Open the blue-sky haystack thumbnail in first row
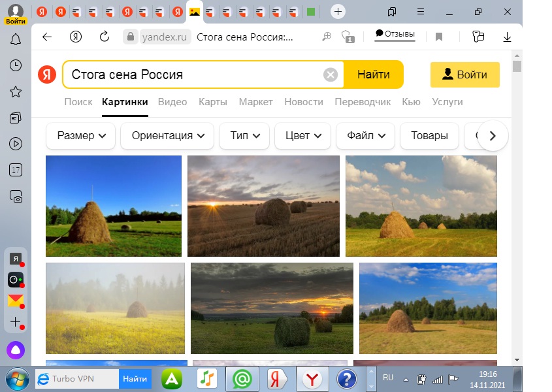The width and height of the screenshot is (552, 392). [x=114, y=206]
